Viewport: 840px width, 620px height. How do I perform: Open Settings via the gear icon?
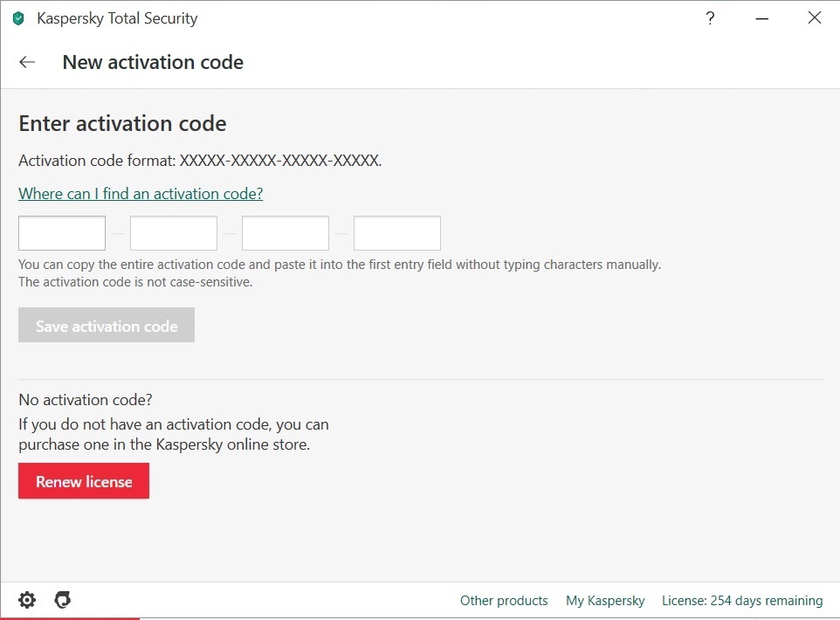click(x=27, y=600)
